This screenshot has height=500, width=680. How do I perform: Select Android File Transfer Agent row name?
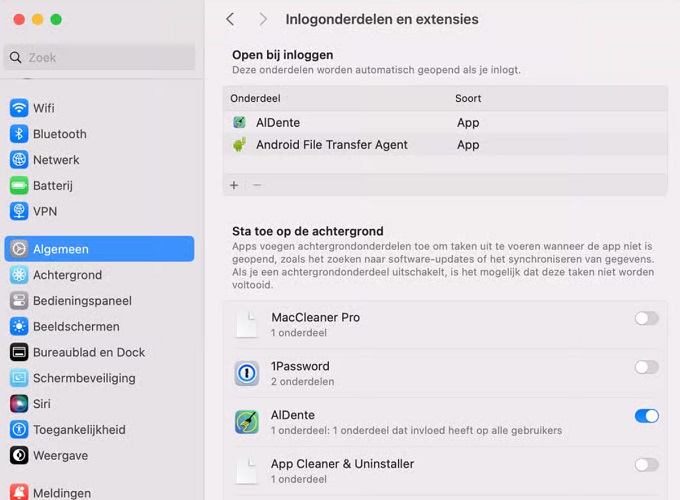(x=332, y=145)
